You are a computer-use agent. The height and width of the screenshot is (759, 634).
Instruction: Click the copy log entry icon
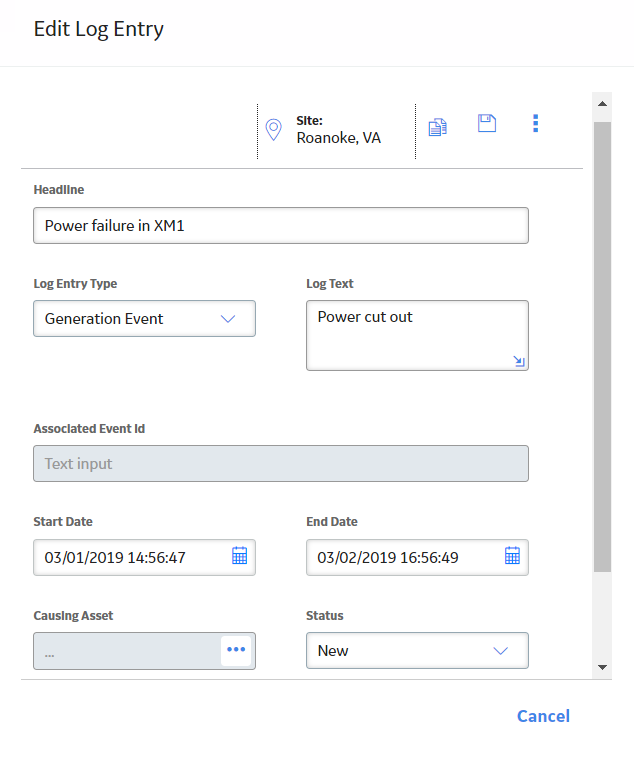(x=438, y=127)
